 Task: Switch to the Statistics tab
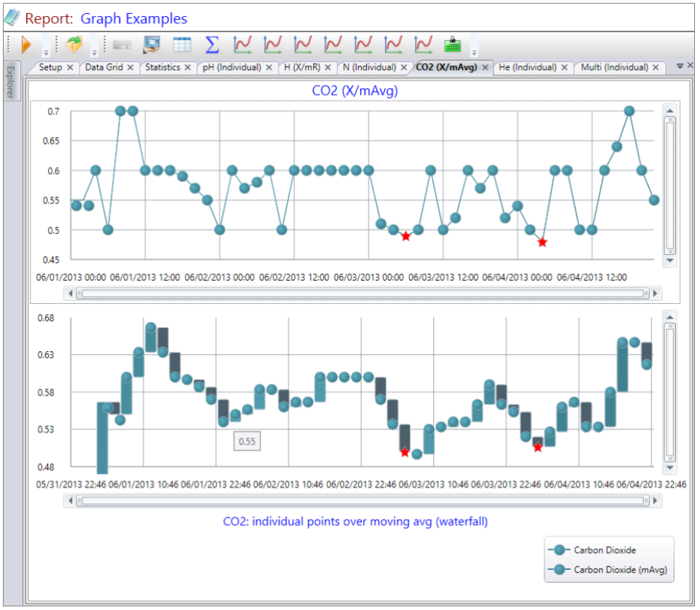click(162, 67)
